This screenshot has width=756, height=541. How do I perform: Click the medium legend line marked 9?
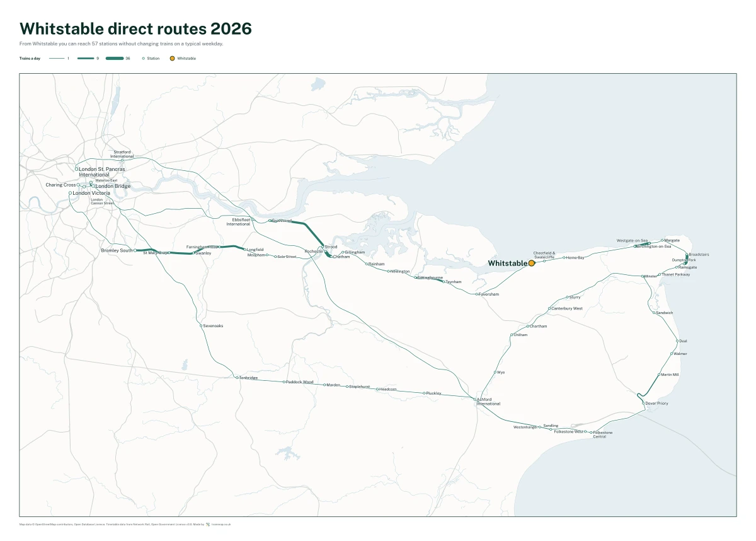point(86,58)
